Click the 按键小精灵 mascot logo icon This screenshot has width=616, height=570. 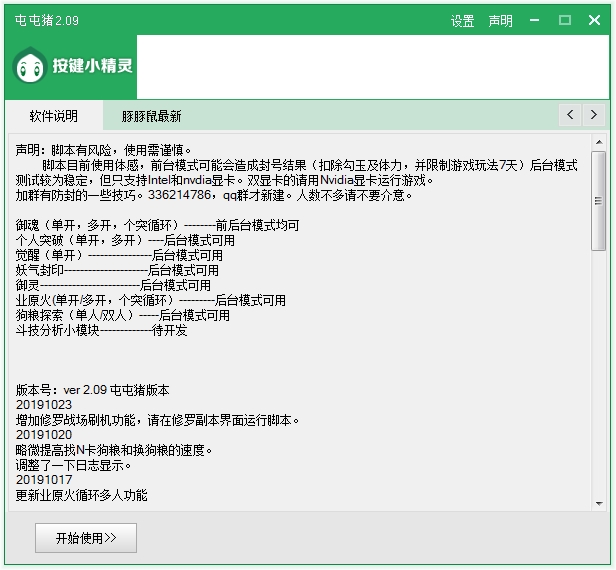click(30, 66)
